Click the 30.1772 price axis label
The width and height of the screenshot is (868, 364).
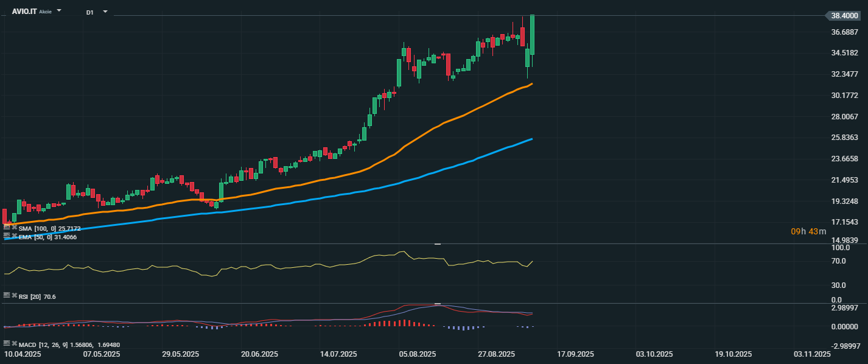pos(845,96)
